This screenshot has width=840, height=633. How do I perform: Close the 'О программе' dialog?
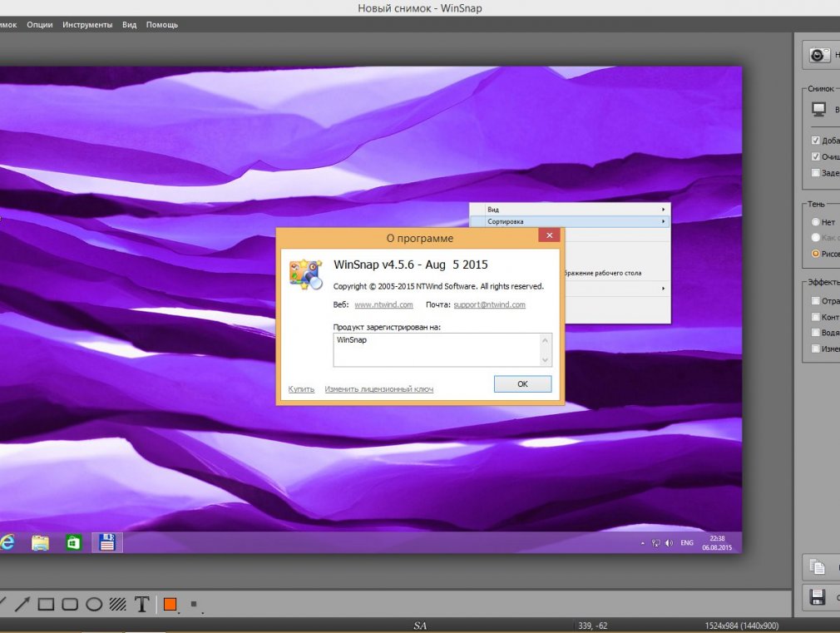[549, 235]
